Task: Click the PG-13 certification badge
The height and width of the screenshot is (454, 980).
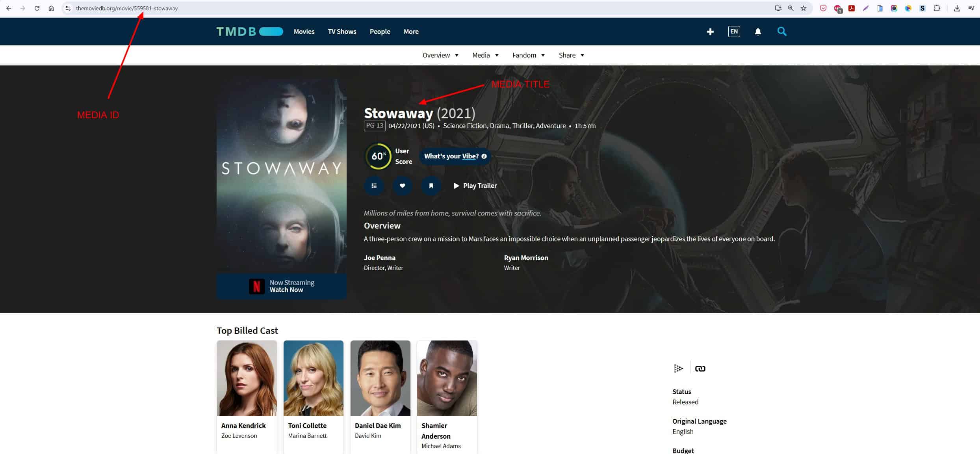Action: [x=375, y=126]
